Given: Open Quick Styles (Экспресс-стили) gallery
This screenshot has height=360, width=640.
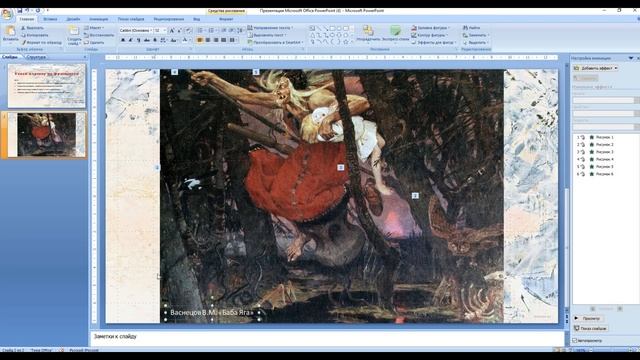Looking at the screenshot, I should click(395, 33).
